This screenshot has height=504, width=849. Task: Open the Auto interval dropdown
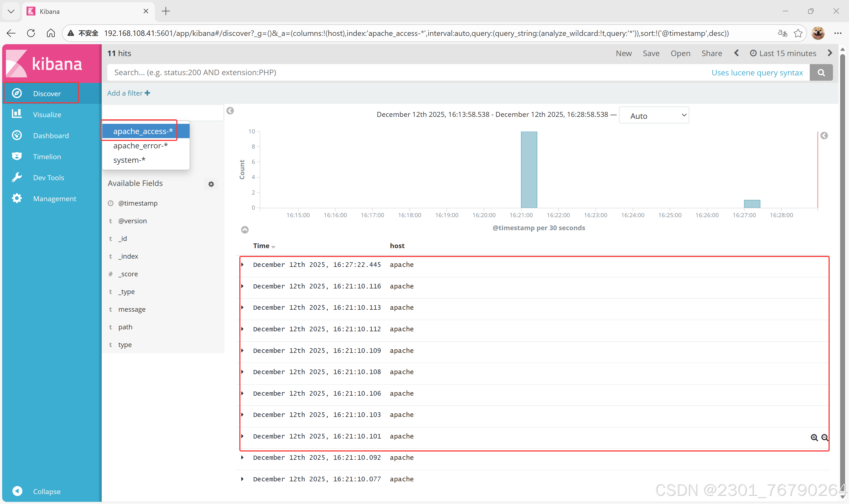tap(654, 116)
